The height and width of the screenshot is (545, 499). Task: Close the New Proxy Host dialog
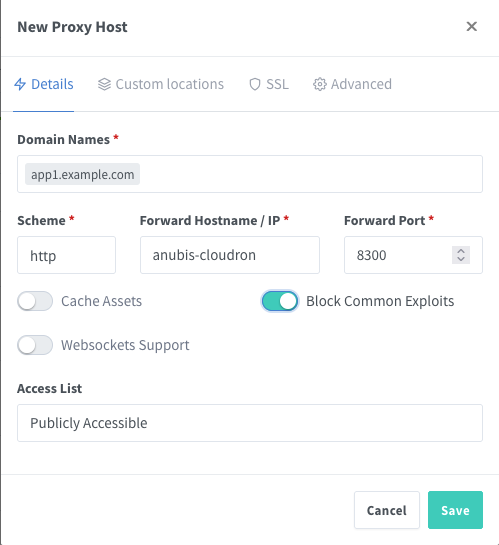472,26
